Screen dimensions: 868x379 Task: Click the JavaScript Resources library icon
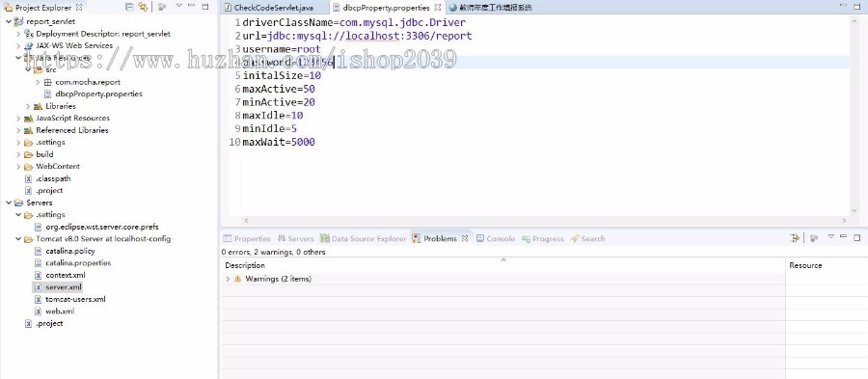[28, 119]
